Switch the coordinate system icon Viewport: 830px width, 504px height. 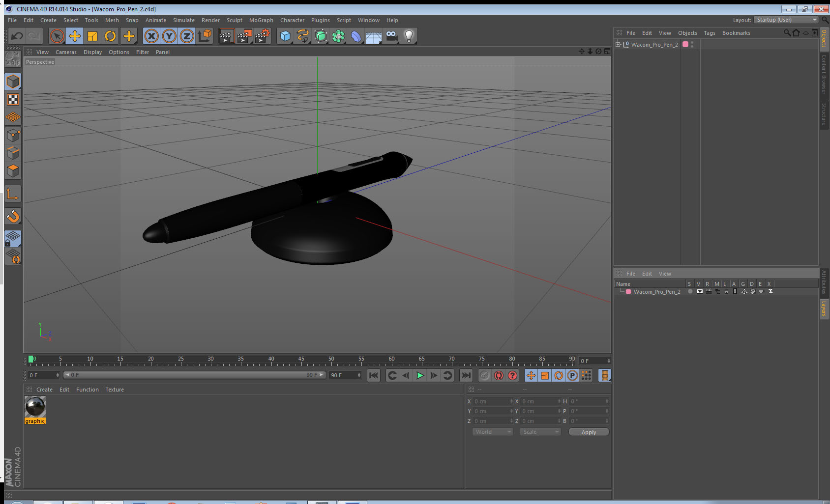tap(205, 36)
